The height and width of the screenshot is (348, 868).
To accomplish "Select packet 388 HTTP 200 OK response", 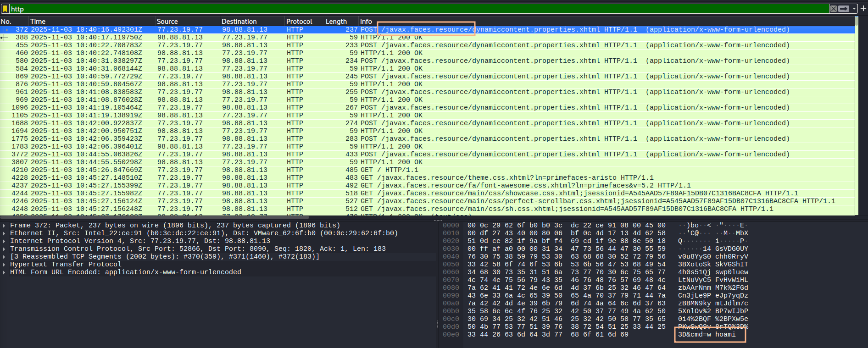I will 427,37.
